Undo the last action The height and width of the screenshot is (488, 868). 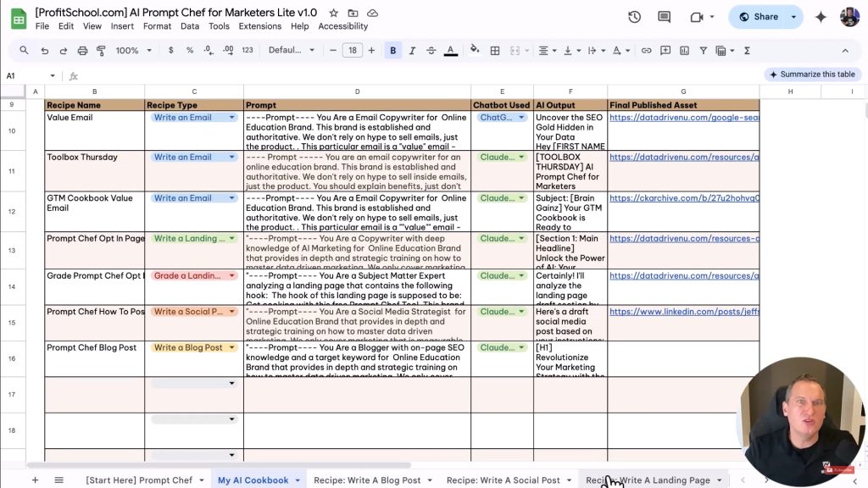[44, 50]
